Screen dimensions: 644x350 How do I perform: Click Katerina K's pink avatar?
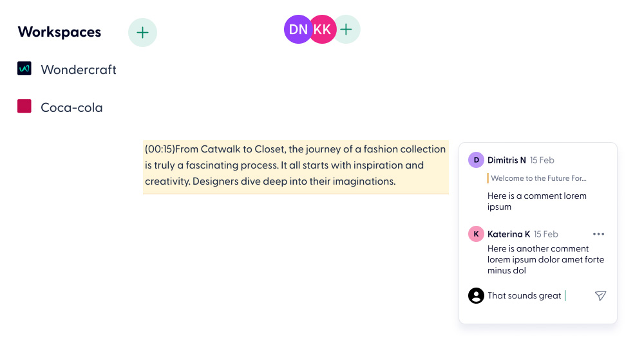(476, 234)
